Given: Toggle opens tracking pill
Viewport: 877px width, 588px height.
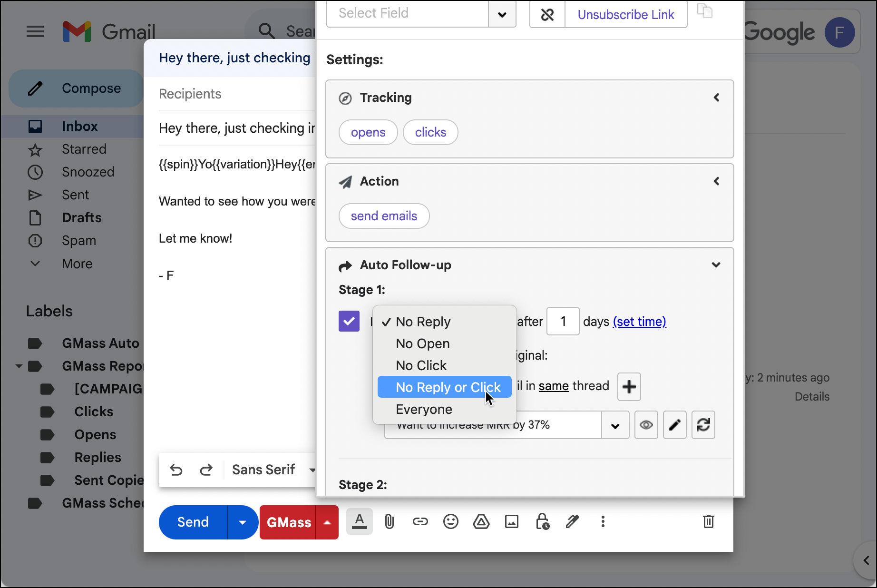Looking at the screenshot, I should coord(368,132).
